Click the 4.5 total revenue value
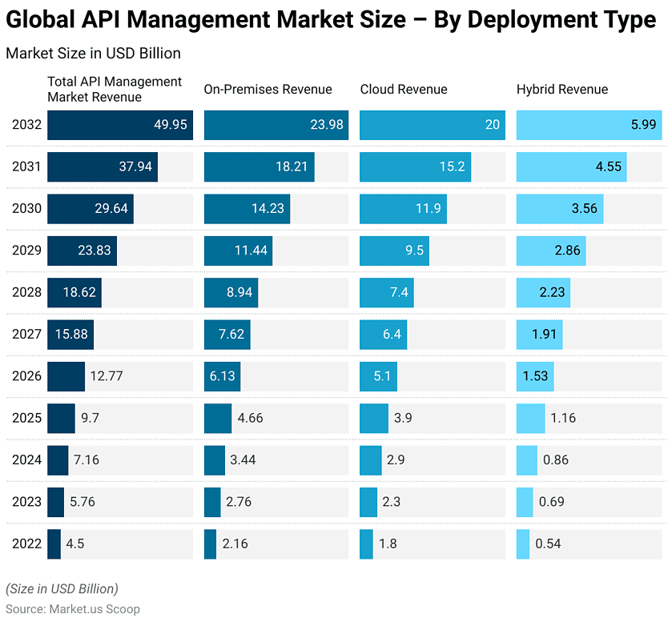 [x=75, y=544]
